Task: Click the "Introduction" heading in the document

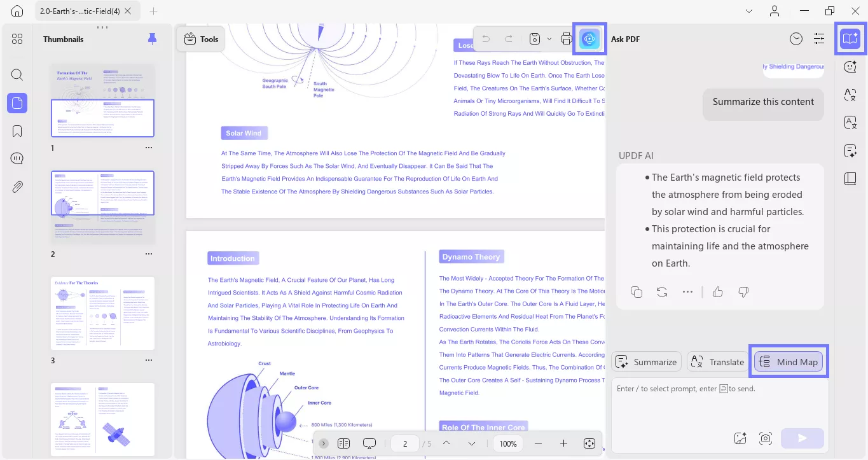Action: [233, 258]
